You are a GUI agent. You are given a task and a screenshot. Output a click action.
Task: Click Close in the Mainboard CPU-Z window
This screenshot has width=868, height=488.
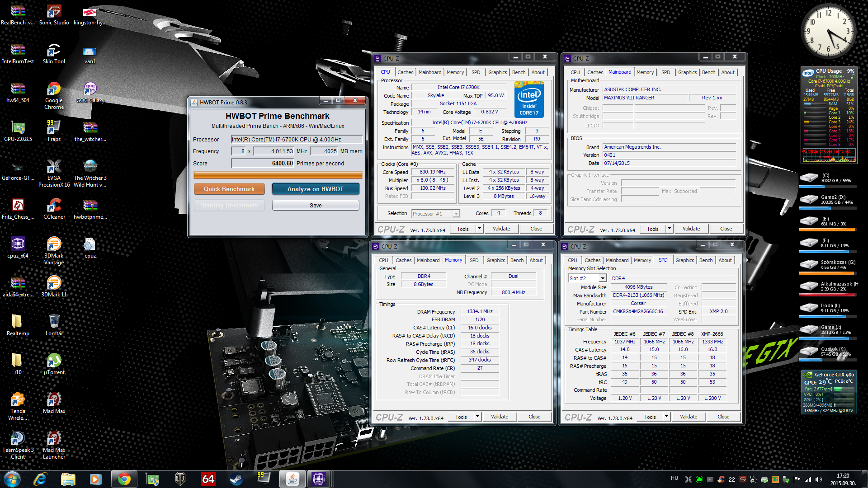point(726,229)
